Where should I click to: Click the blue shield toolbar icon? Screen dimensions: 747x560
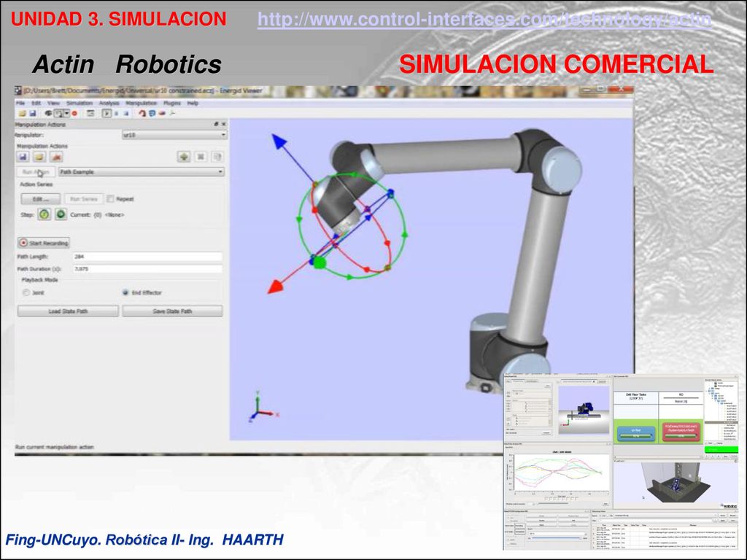pos(152,113)
